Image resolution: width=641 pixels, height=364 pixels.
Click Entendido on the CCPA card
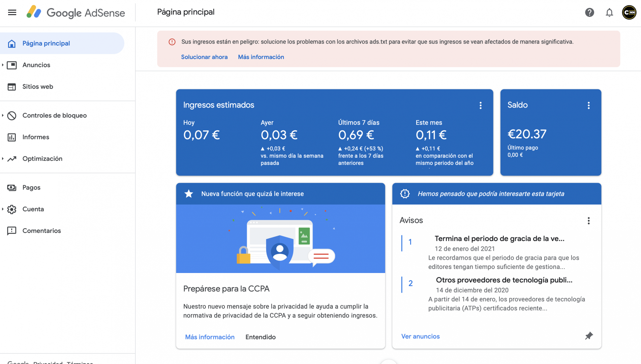pyautogui.click(x=261, y=337)
